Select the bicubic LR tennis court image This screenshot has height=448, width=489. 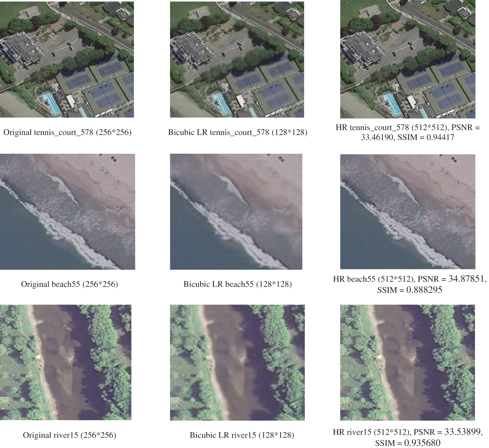tap(237, 59)
